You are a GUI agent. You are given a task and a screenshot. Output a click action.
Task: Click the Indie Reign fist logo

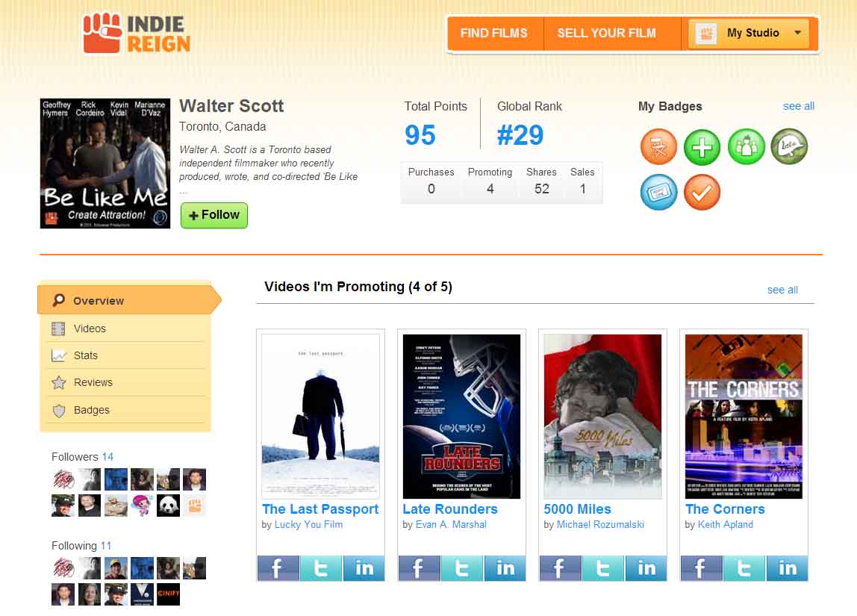102,34
